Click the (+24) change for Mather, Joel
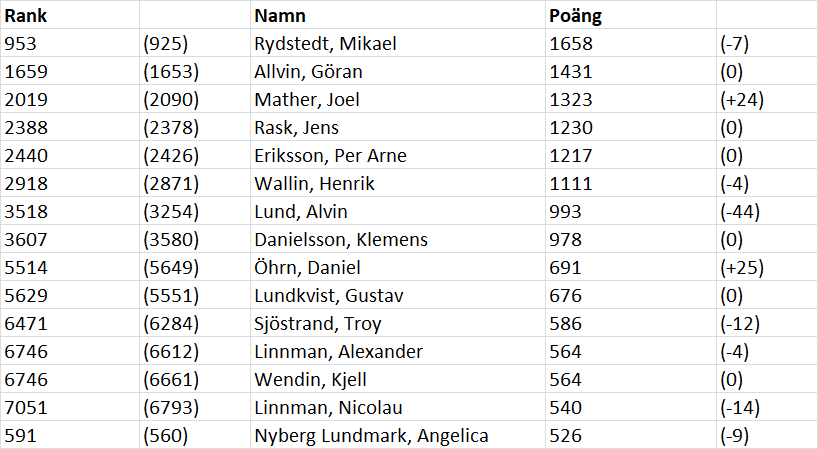Screen dimensions: 818x449 [739, 100]
